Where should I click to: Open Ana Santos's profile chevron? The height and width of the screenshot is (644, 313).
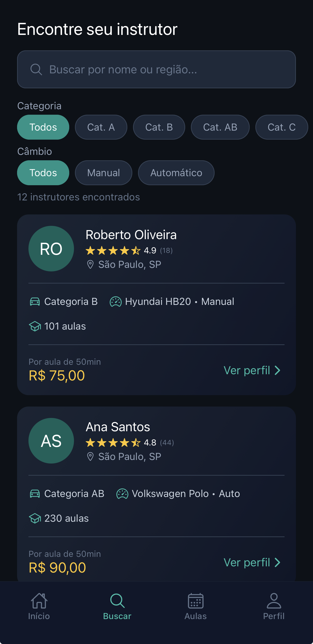277,563
